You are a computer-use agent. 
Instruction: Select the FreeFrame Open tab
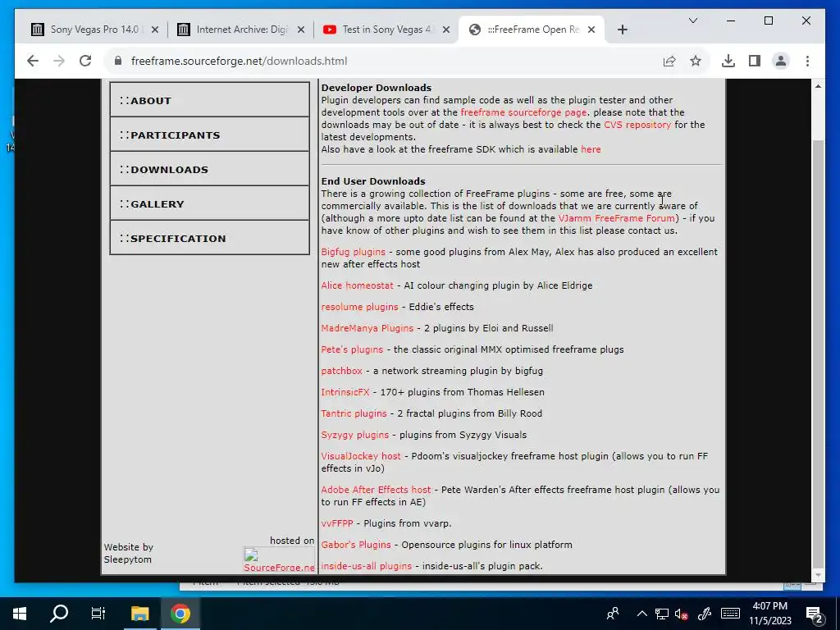(x=532, y=30)
